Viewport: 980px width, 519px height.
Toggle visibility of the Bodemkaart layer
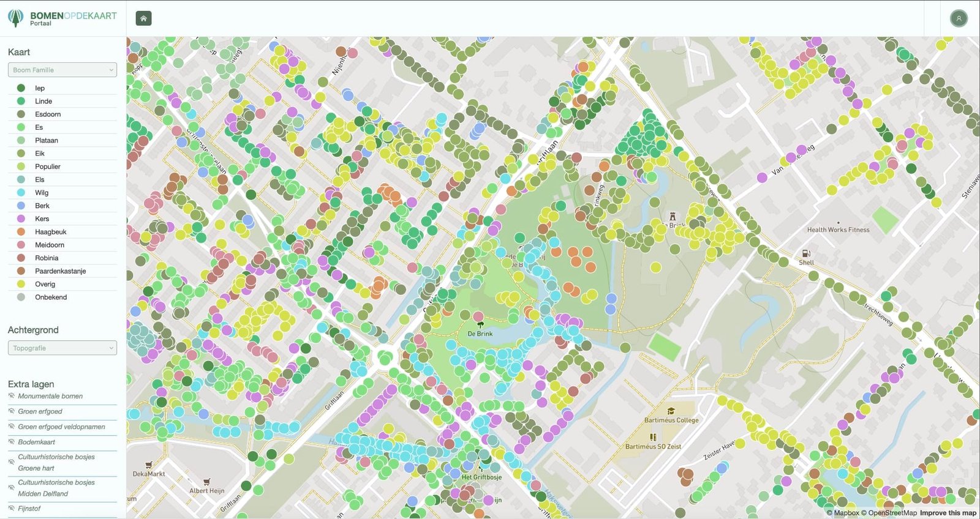pyautogui.click(x=12, y=442)
